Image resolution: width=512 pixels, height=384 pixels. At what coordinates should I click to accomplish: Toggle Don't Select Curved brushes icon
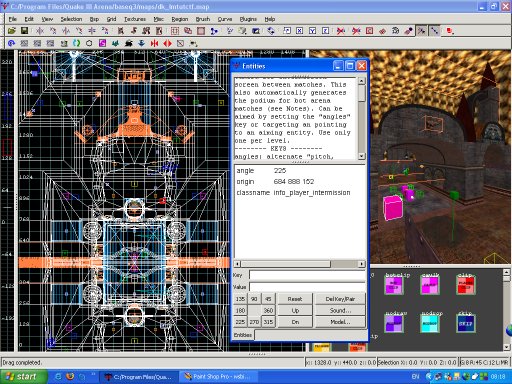[x=356, y=31]
